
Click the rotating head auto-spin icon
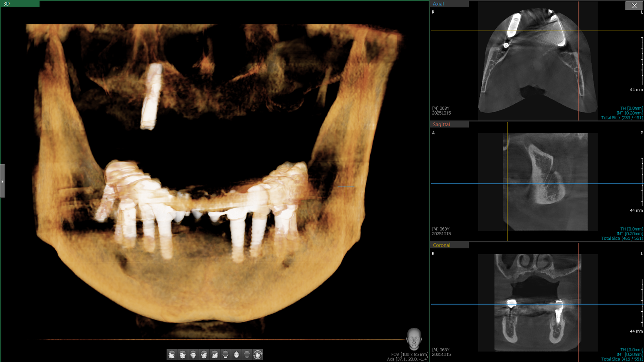click(258, 354)
